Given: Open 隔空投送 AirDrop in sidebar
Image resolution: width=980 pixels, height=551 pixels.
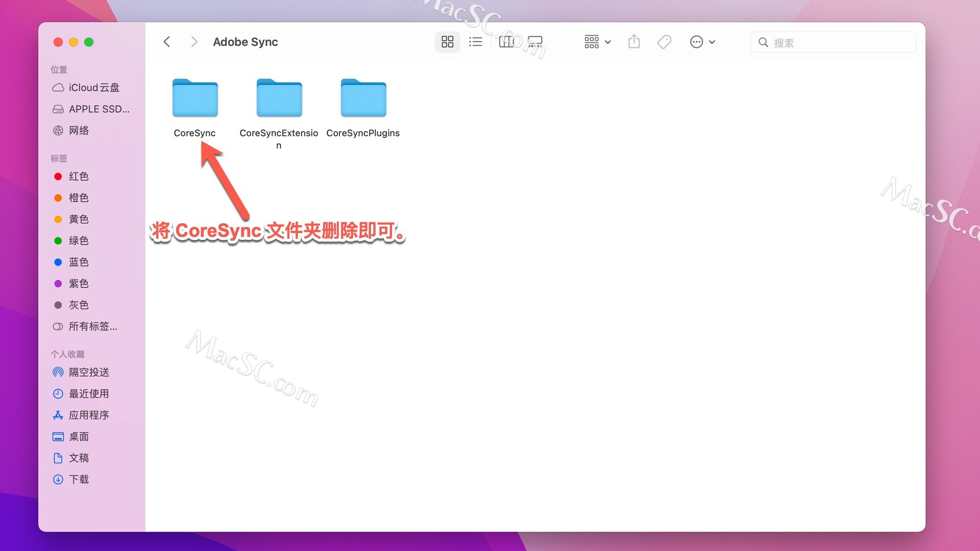Looking at the screenshot, I should [89, 372].
